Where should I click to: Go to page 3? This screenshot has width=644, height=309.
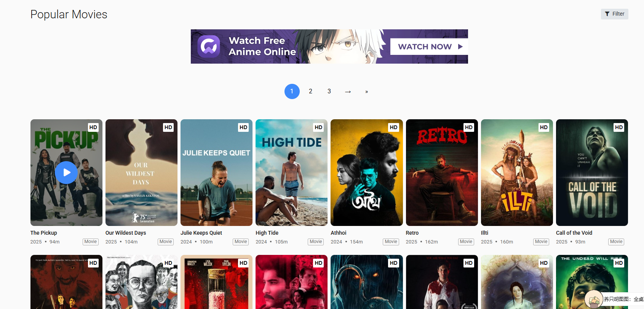pos(329,91)
